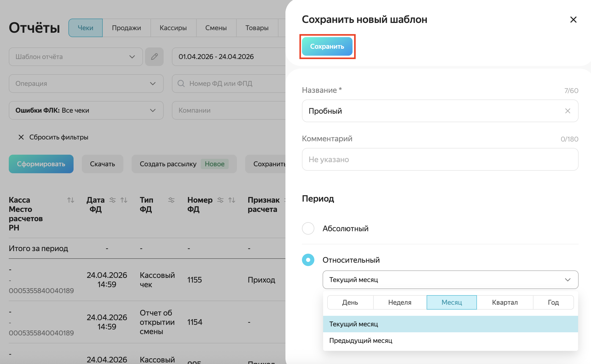591x364 pixels.
Task: Click Компании filter field
Action: [229, 110]
